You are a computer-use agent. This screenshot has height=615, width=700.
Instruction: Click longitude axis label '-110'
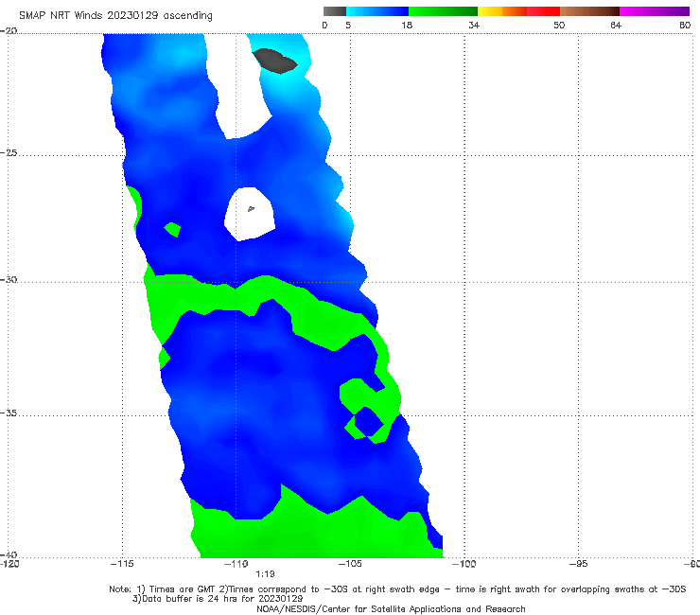[236, 564]
